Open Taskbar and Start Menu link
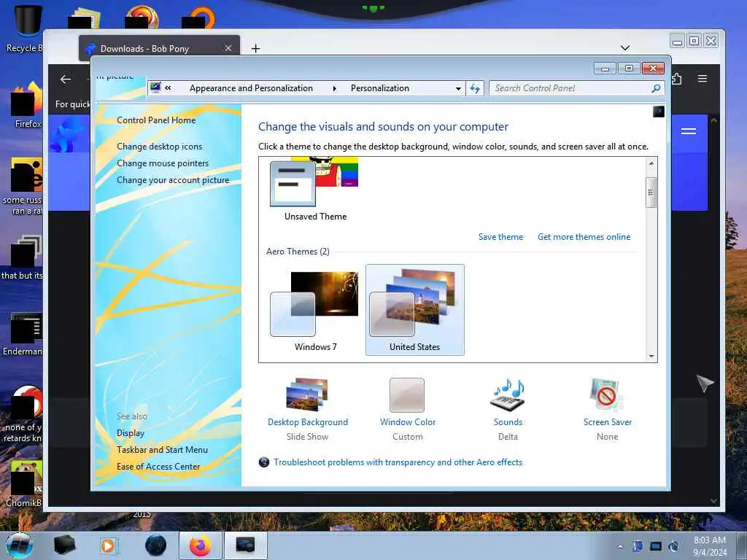Viewport: 747px width, 560px height. pos(162,449)
